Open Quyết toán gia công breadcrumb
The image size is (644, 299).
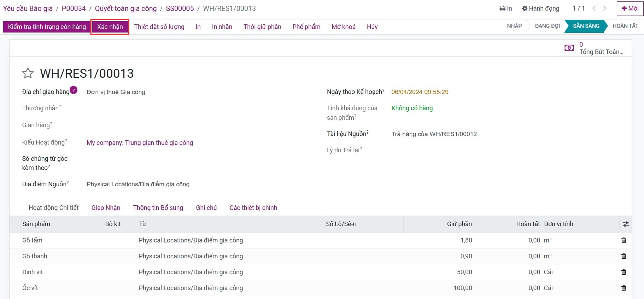[126, 8]
